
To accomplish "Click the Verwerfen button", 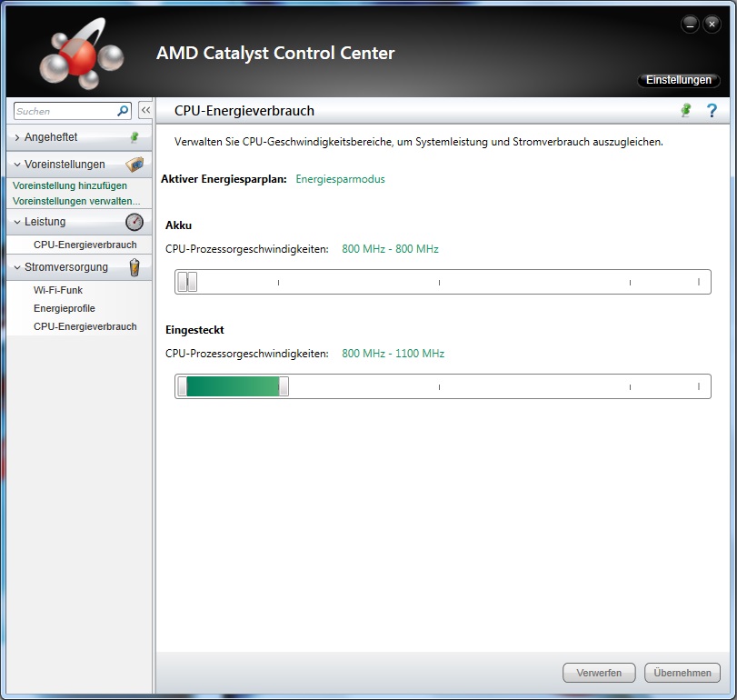I will (x=599, y=673).
